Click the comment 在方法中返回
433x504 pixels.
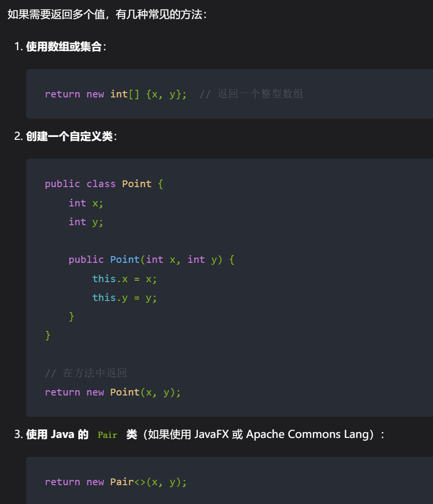86,373
